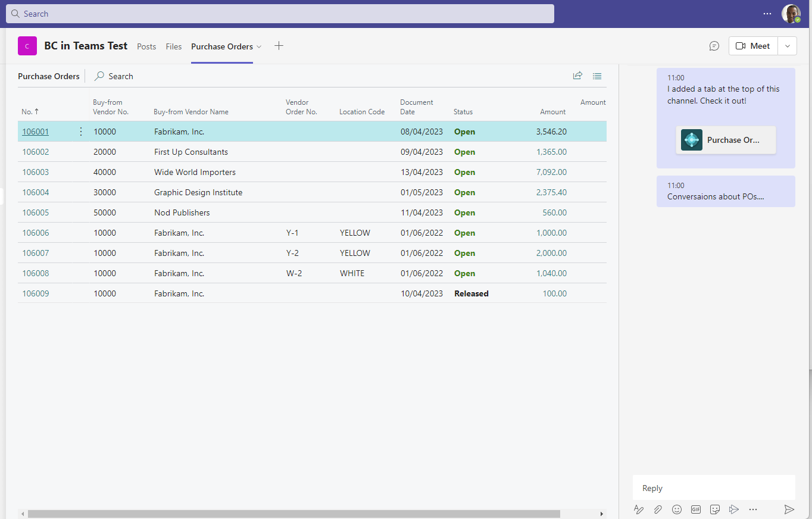The width and height of the screenshot is (812, 519).
Task: Click amount 2,375.40 for Graphic Design Institute
Action: [551, 192]
